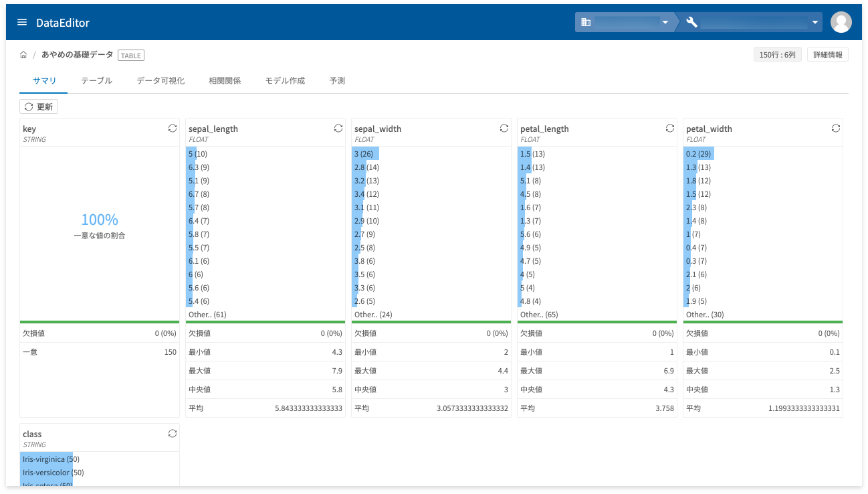Click petal_length maximum value 6.9
Screen dimensions: 868x494
click(669, 371)
